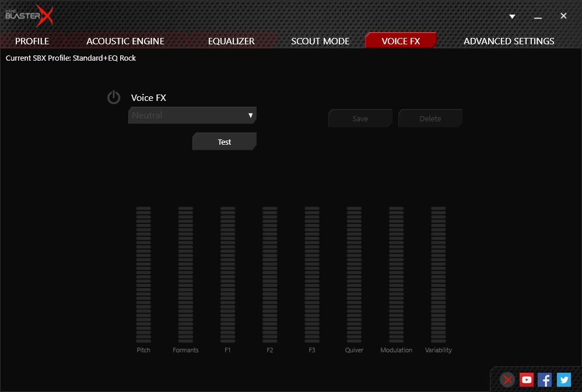Click the Sound BlasterX logo top-left
The image size is (582, 392).
click(29, 16)
